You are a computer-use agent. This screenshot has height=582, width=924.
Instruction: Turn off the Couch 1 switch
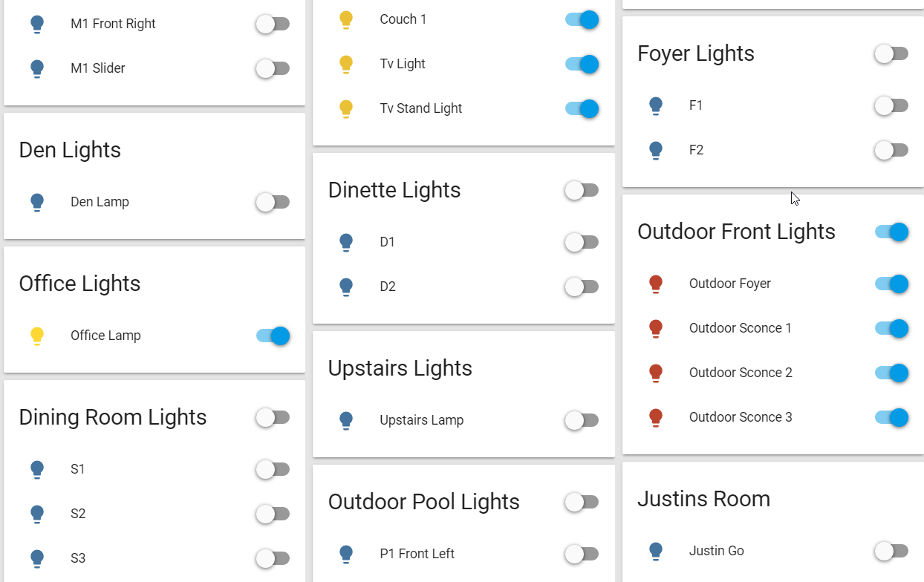tap(582, 19)
